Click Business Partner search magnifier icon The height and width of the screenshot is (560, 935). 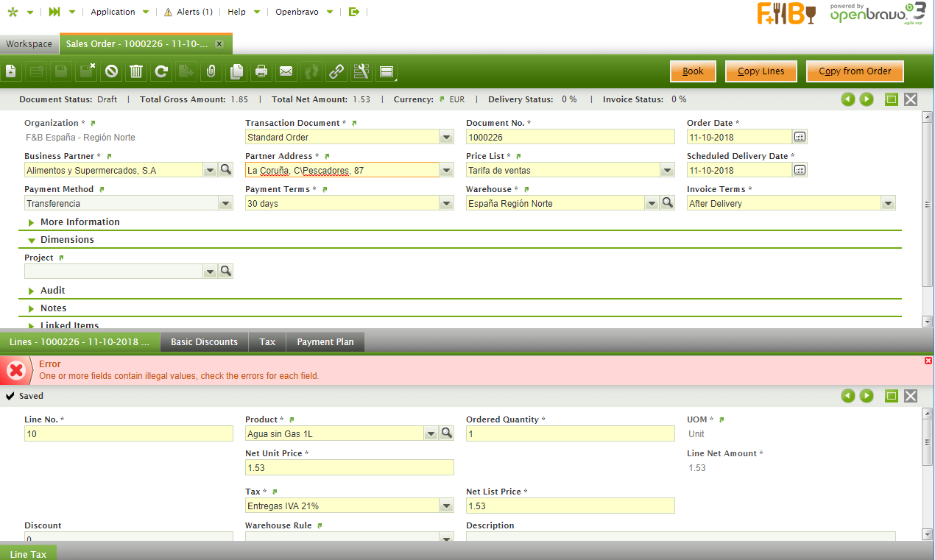pos(225,170)
